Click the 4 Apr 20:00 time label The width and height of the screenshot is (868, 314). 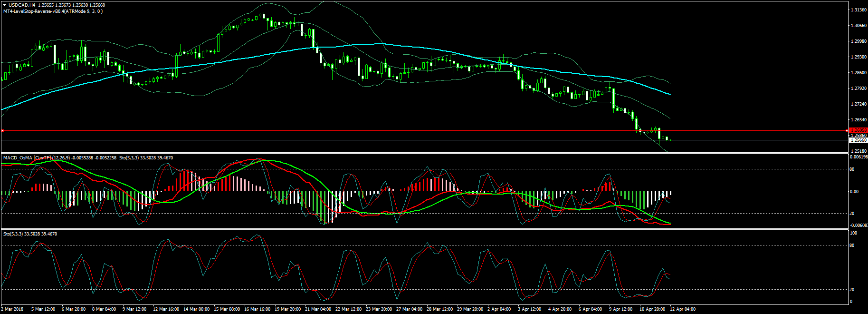click(x=560, y=309)
